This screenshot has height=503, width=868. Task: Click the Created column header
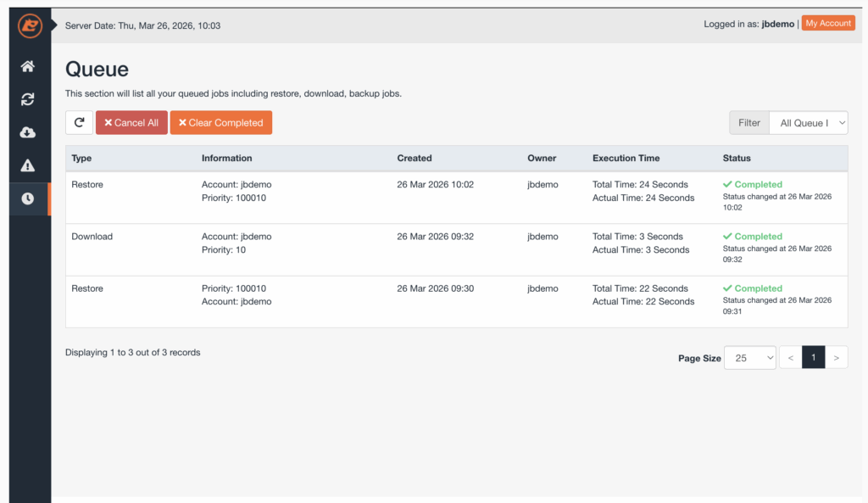point(415,158)
